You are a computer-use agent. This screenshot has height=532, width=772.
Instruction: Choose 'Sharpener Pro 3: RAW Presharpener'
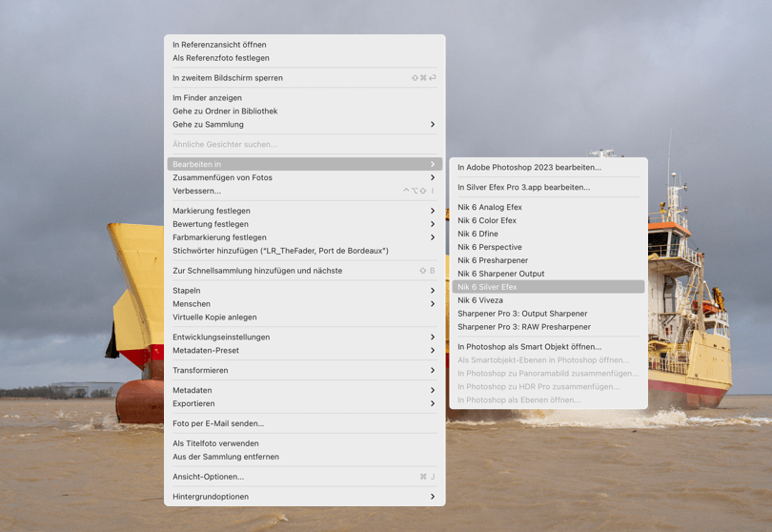point(548,327)
